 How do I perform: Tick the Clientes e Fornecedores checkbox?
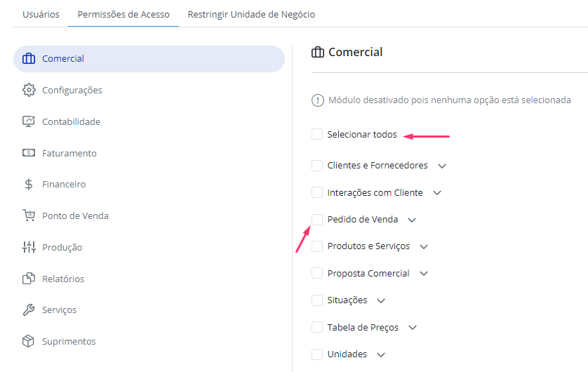[x=317, y=166]
